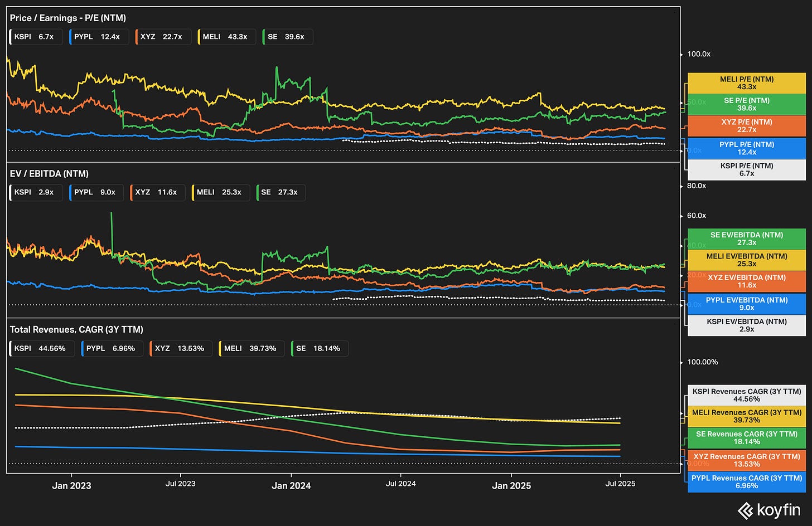Click the Jul 2024 date axis label

pyautogui.click(x=401, y=484)
